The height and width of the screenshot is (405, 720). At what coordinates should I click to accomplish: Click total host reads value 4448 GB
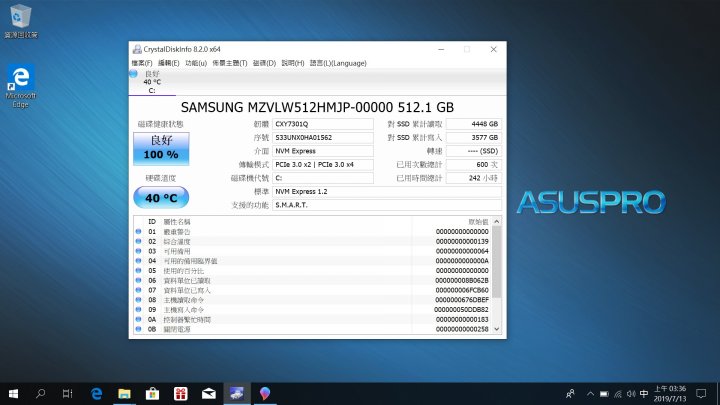[x=474, y=124]
